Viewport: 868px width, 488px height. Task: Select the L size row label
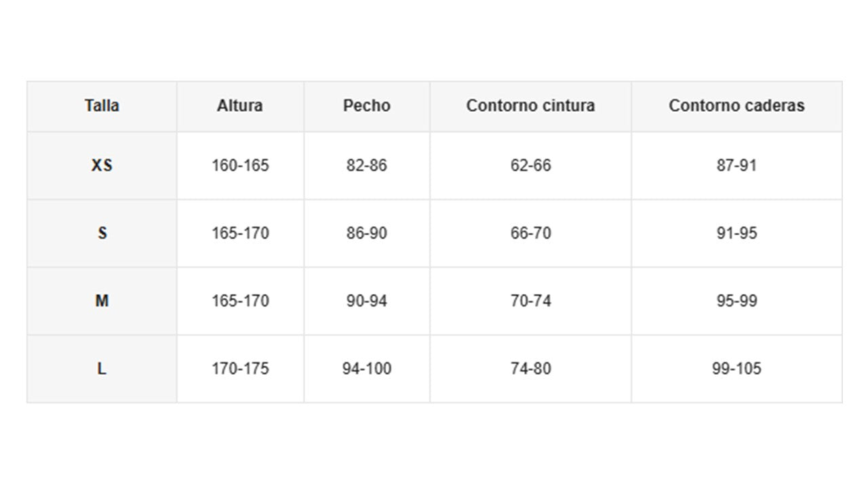[x=102, y=369]
